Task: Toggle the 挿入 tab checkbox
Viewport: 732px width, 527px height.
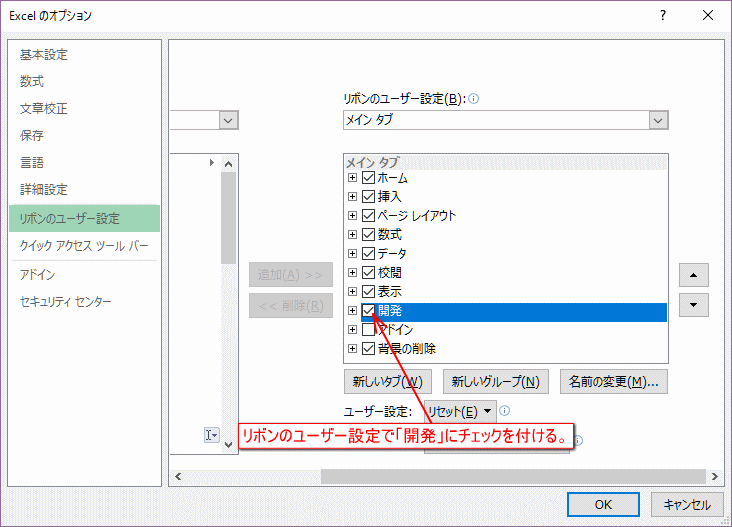Action: click(x=368, y=197)
